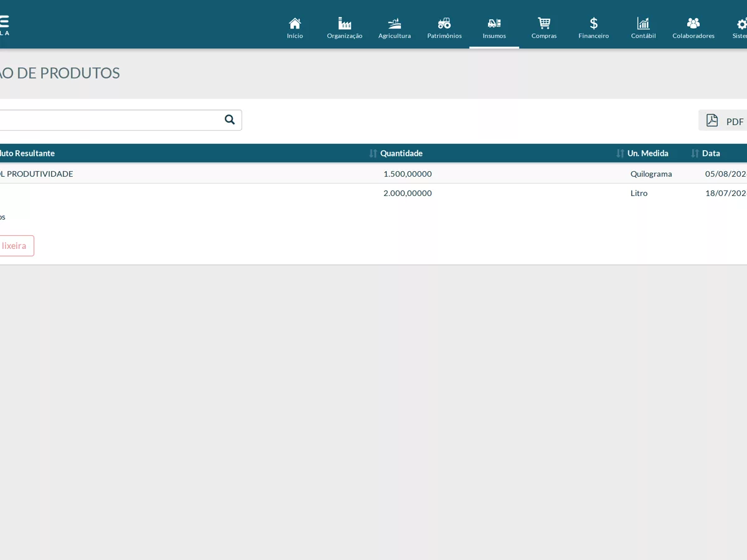Click the Litro unit cell
This screenshot has width=747, height=560.
click(639, 193)
